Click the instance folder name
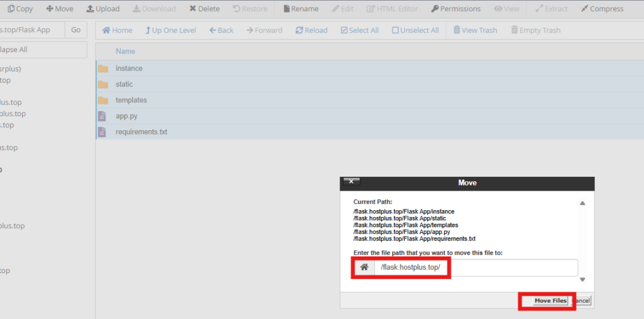 (129, 68)
